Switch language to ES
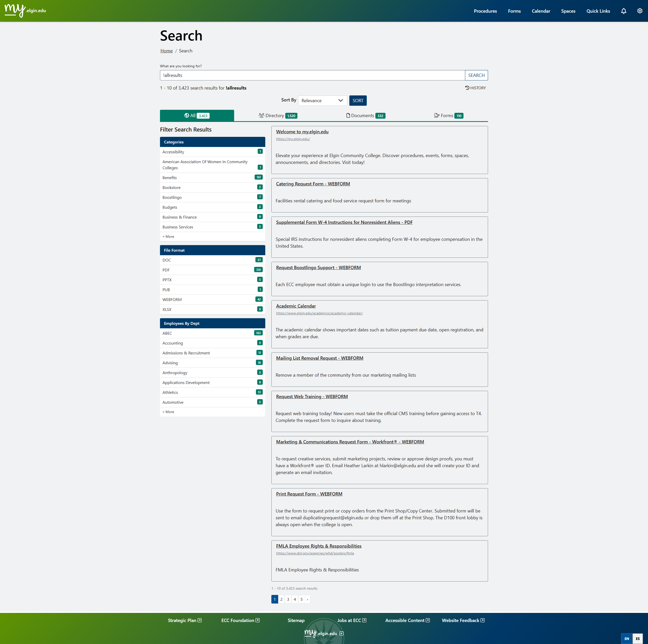The height and width of the screenshot is (644, 648). pos(638,638)
